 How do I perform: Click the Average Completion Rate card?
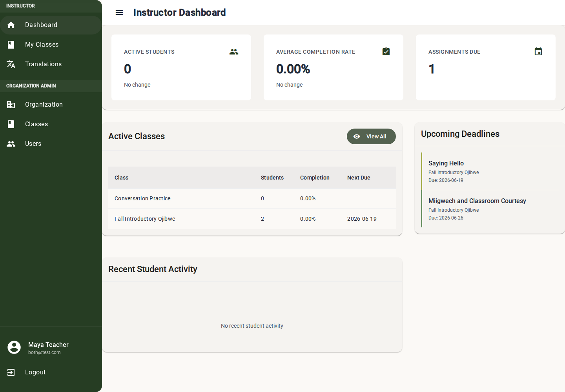334,67
